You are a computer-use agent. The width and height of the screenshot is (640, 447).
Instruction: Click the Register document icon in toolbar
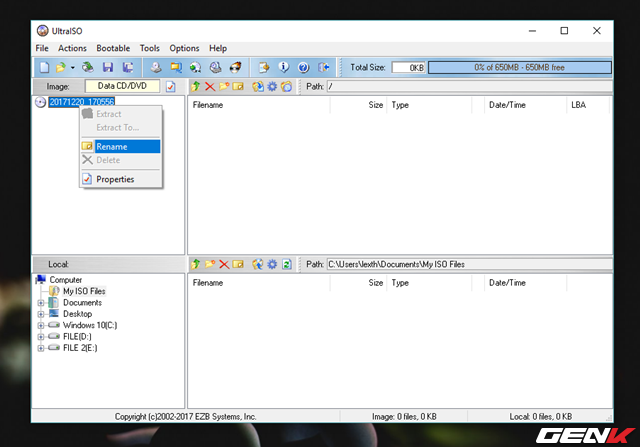tap(264, 67)
